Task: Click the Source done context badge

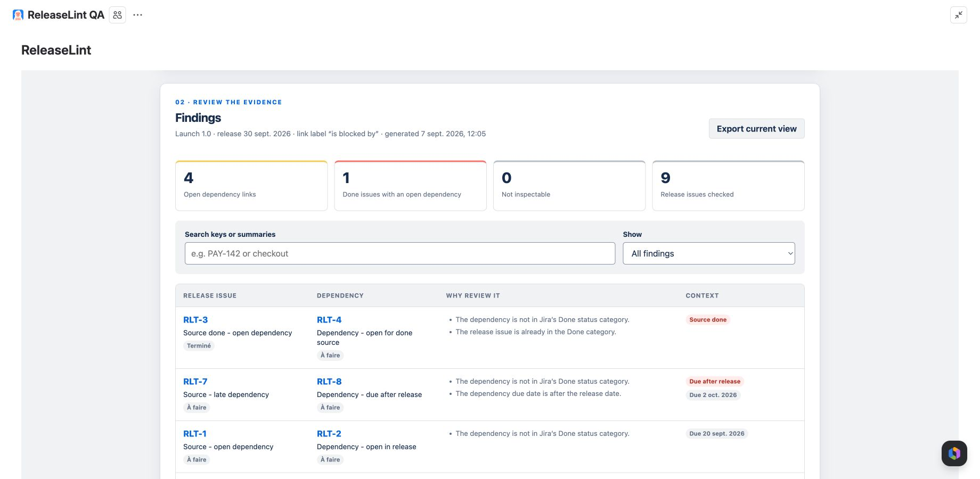Action: (708, 320)
